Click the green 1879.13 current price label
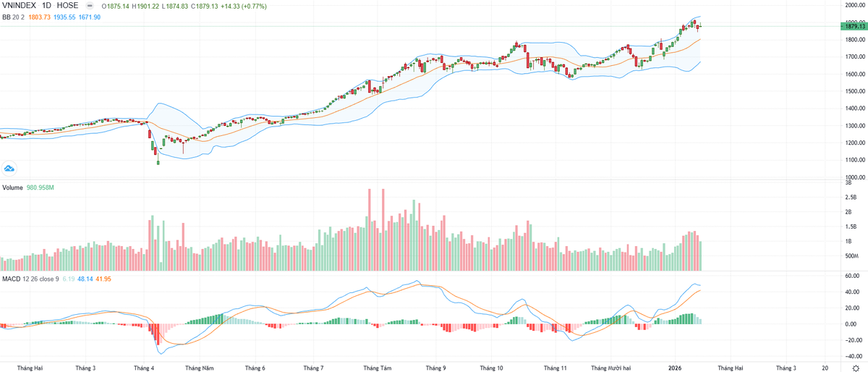 [853, 27]
